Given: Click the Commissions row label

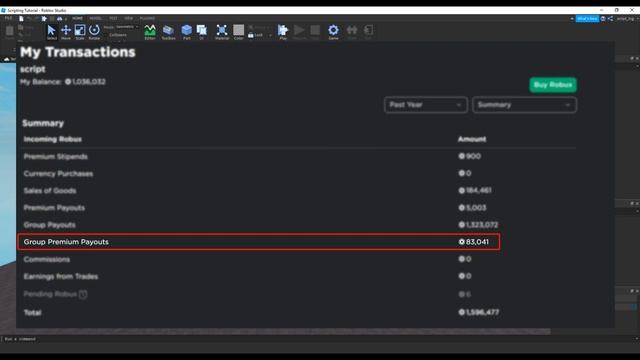Looking at the screenshot, I should pos(47,260).
